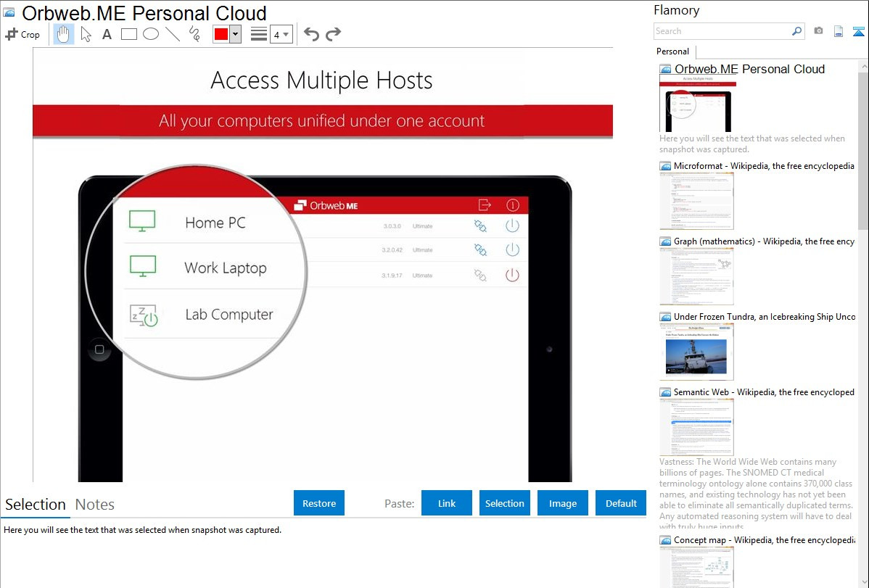Click the Paste Selection button

(x=505, y=503)
